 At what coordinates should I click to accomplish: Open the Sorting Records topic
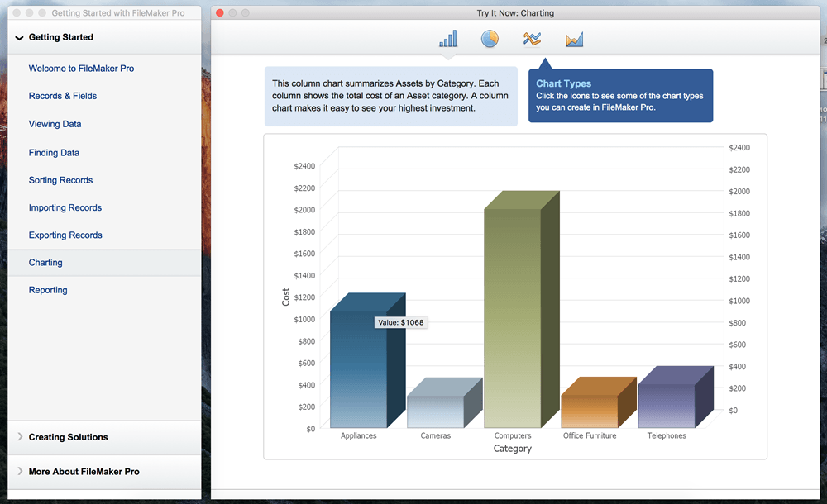click(60, 180)
